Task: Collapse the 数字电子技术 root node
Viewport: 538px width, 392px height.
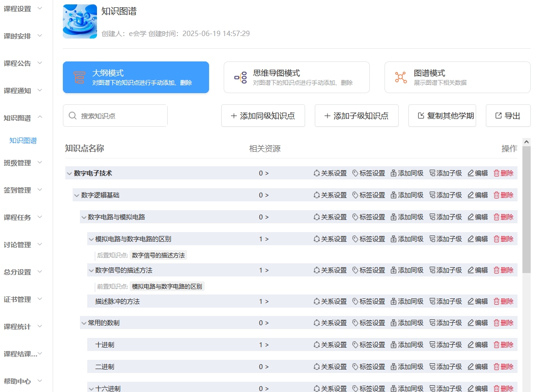Action: (69, 174)
